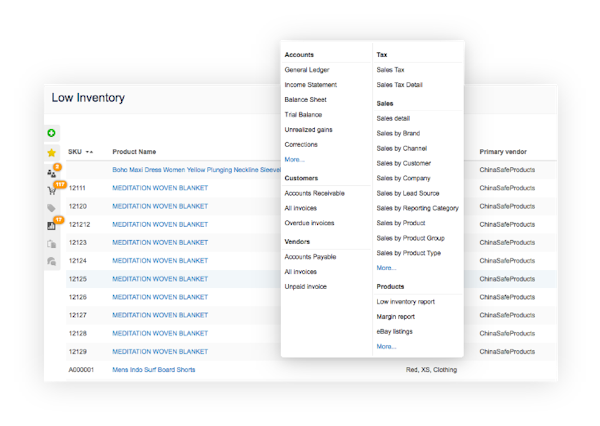The width and height of the screenshot is (600, 426).
Task: Click the Primary vendor column header
Action: tap(503, 152)
